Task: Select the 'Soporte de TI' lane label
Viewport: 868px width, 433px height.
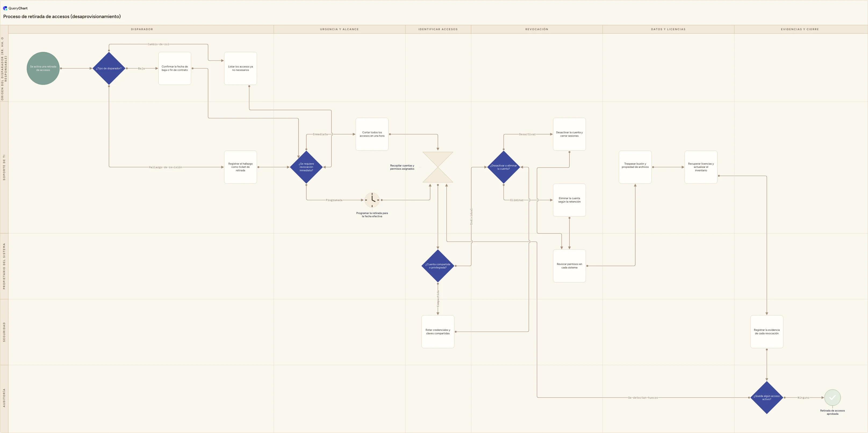Action: coord(4,167)
